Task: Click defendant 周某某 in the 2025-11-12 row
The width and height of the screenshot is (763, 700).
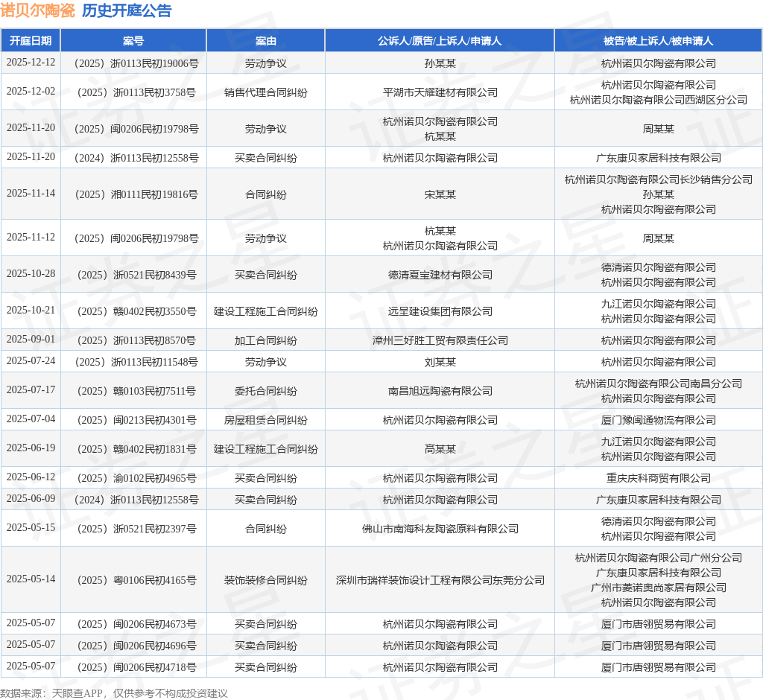Action: (659, 238)
